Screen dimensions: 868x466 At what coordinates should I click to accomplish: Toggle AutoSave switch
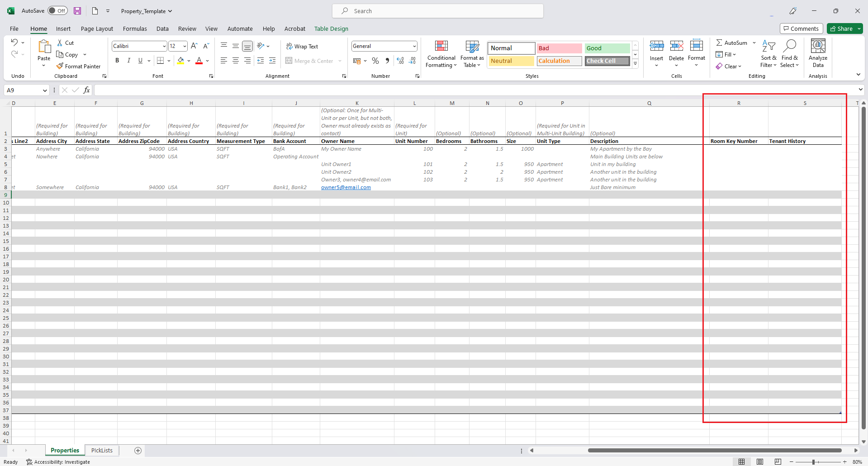tap(57, 11)
